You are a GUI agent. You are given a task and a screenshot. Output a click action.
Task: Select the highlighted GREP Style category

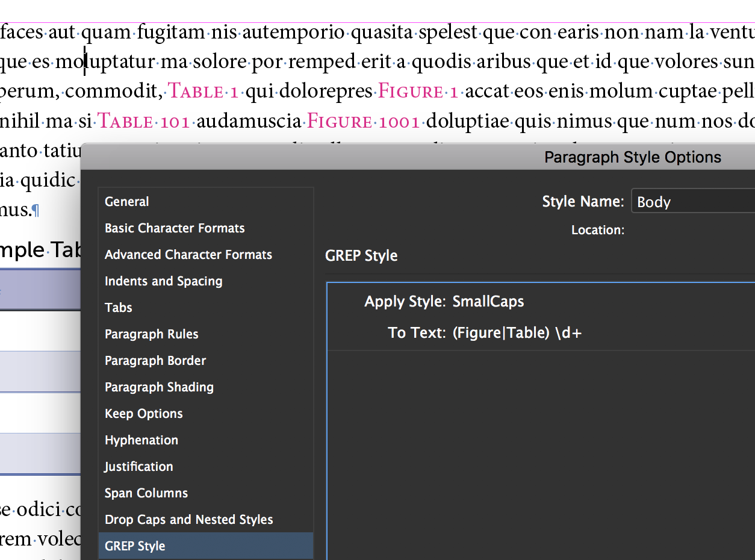pyautogui.click(x=135, y=546)
